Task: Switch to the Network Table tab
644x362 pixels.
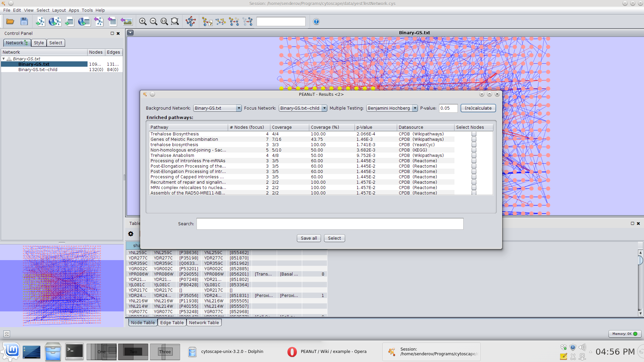Action: pos(204,322)
